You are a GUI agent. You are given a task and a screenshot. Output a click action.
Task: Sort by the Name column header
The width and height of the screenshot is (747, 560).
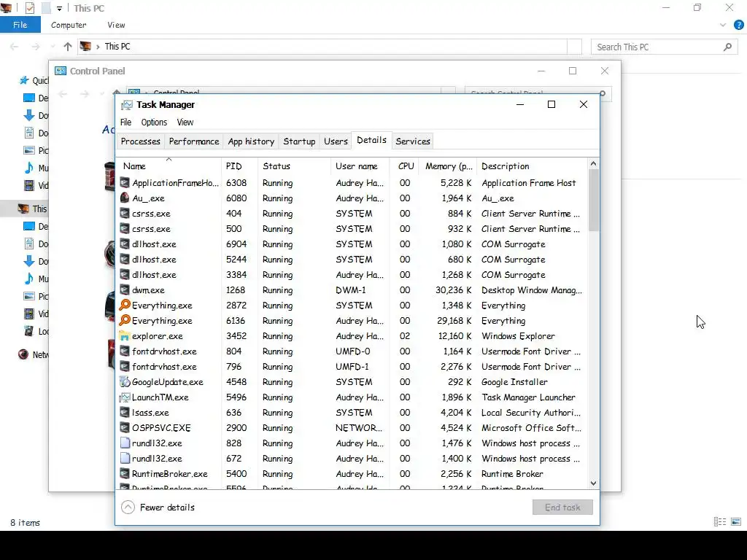(x=169, y=166)
